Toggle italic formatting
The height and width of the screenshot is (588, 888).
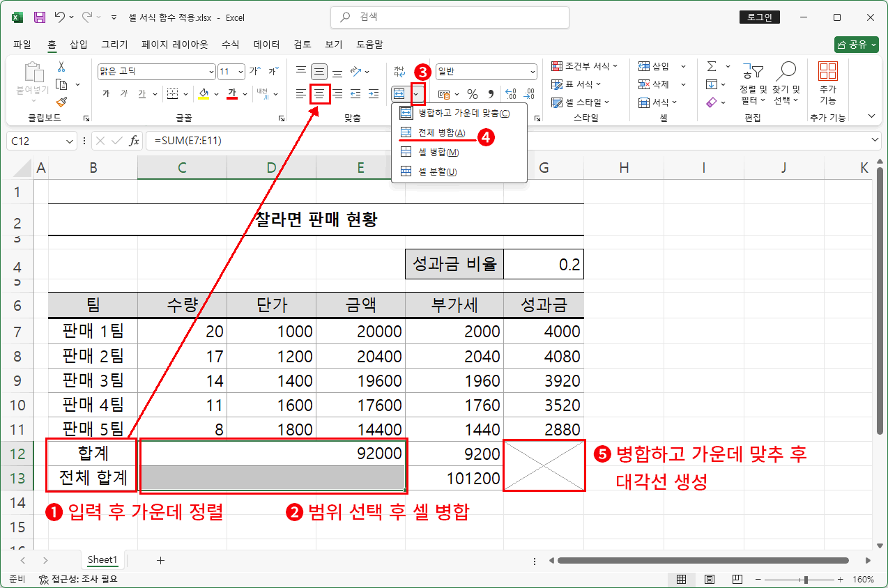pos(123,94)
